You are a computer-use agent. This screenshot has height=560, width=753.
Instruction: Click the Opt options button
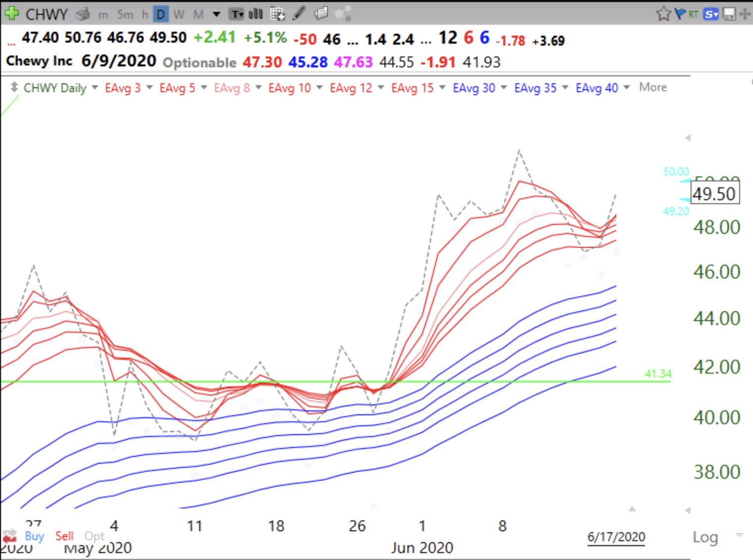click(x=94, y=536)
